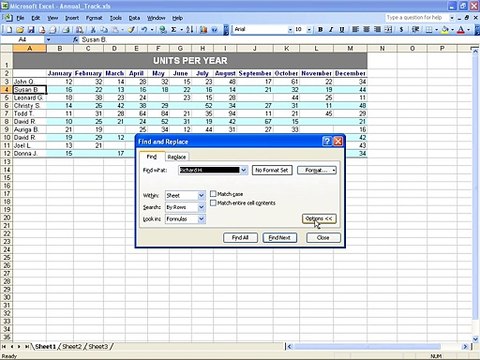Select the UNITS PER YEAR title cell
Image resolution: width=480 pixels, height=360 pixels.
click(x=190, y=61)
